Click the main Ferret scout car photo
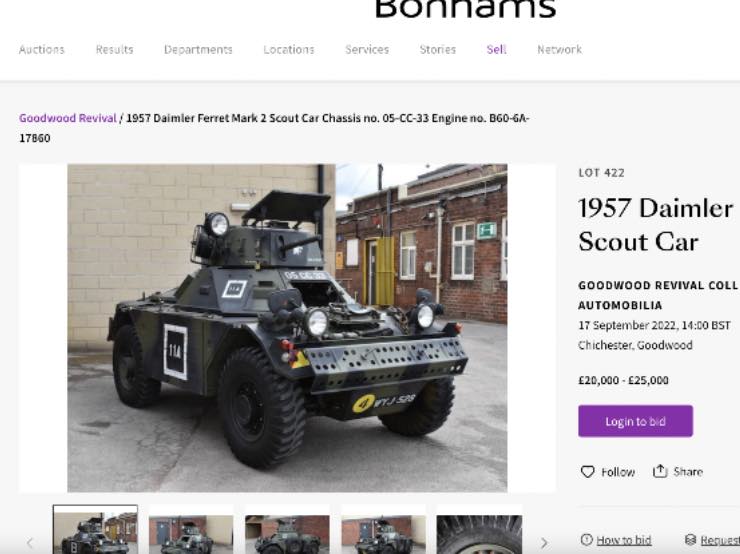This screenshot has height=554, width=740. click(287, 328)
